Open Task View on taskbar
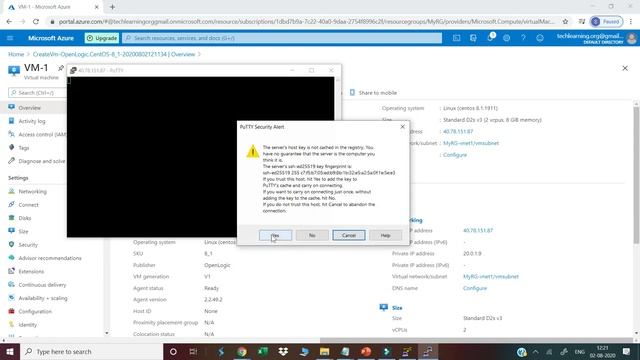Image resolution: width=640 pixels, height=360 pixels. click(193, 351)
